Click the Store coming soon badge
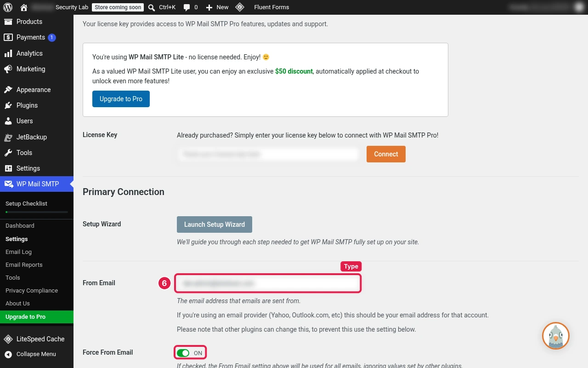 [x=118, y=7]
